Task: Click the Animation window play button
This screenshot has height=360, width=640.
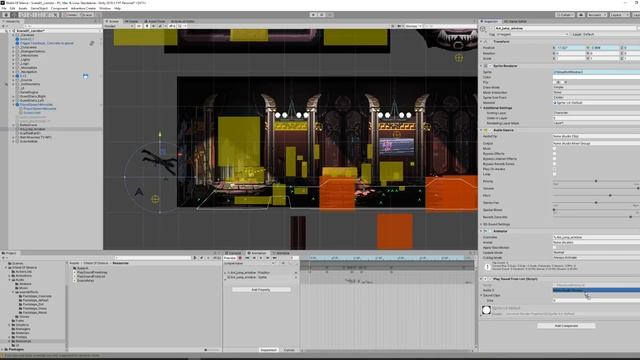Action: click(x=261, y=258)
